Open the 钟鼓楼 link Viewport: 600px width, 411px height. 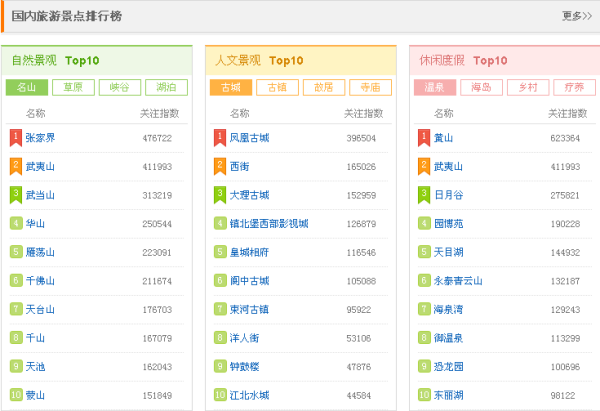[x=245, y=367]
